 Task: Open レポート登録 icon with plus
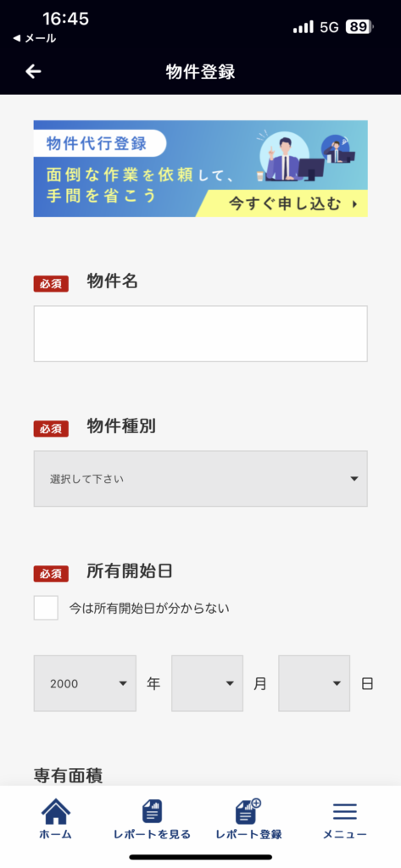pos(248,811)
